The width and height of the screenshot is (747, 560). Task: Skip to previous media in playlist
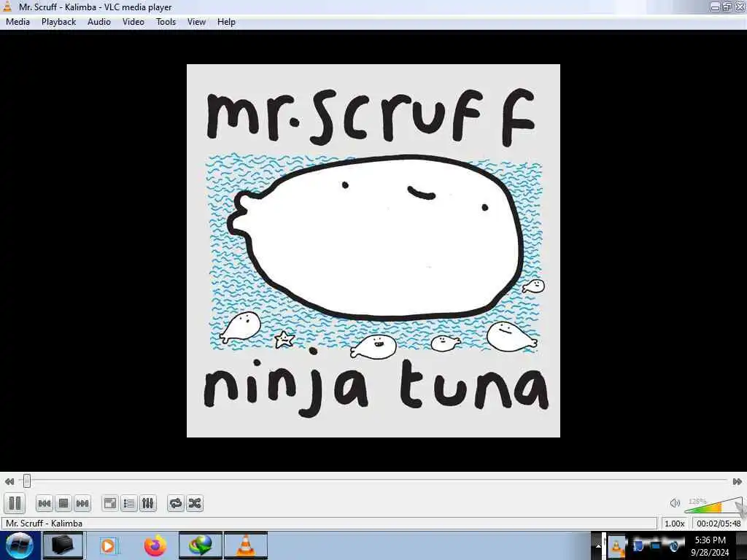44,503
